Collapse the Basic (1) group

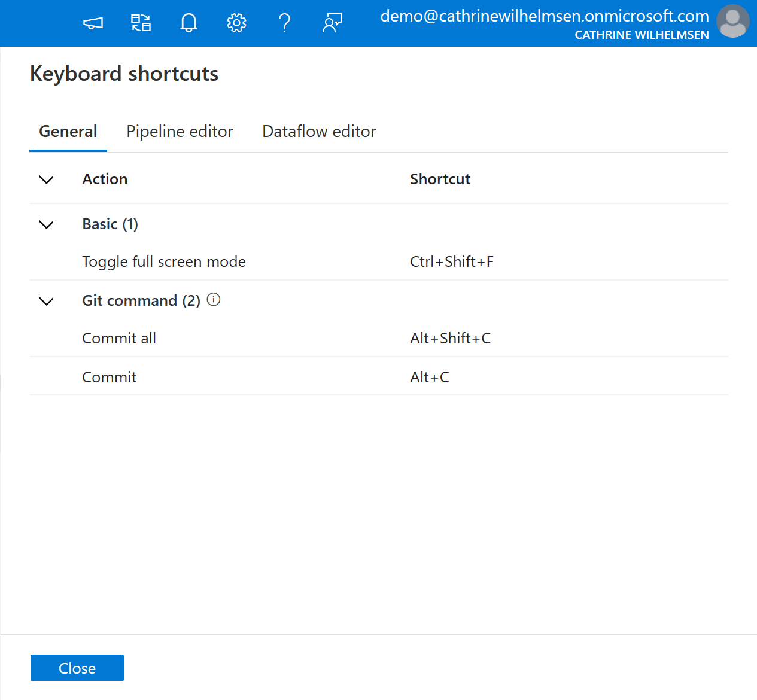(x=46, y=224)
